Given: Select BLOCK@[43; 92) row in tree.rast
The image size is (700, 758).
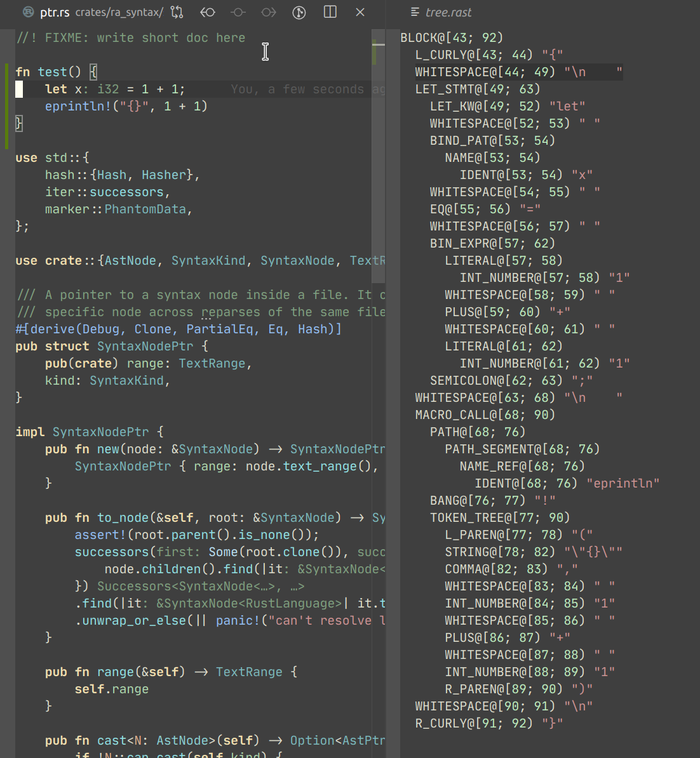Looking at the screenshot, I should point(452,37).
